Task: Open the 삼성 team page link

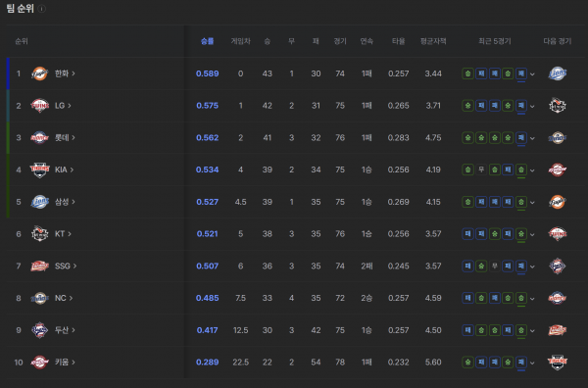Action: point(65,202)
